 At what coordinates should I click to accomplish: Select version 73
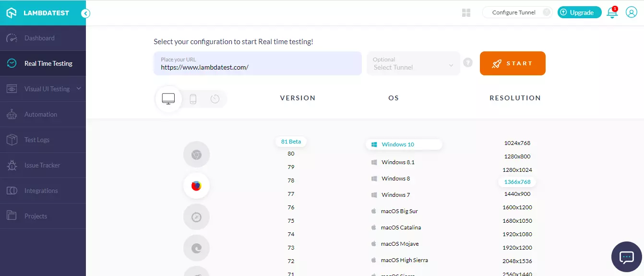pos(291,248)
